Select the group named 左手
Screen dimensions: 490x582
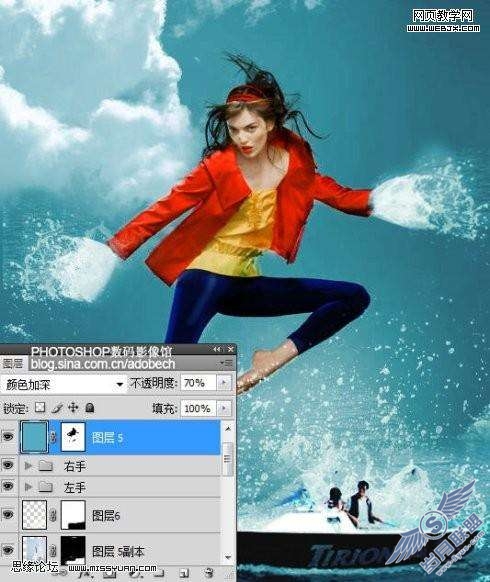click(x=75, y=487)
